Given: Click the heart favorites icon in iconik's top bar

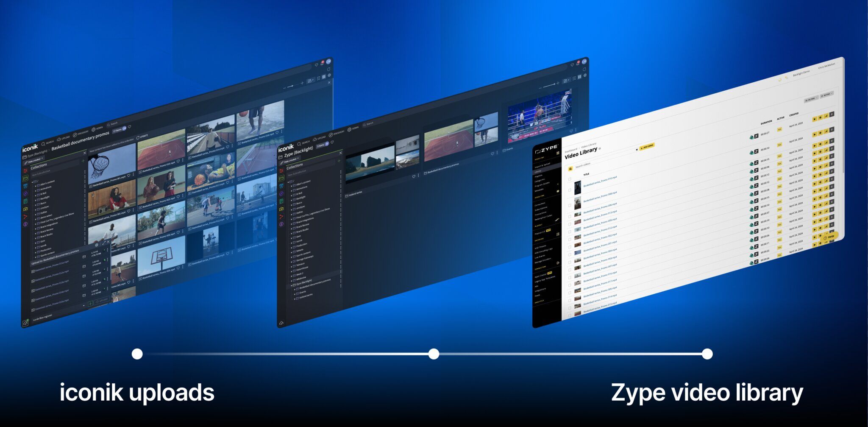Looking at the screenshot, I should [130, 126].
